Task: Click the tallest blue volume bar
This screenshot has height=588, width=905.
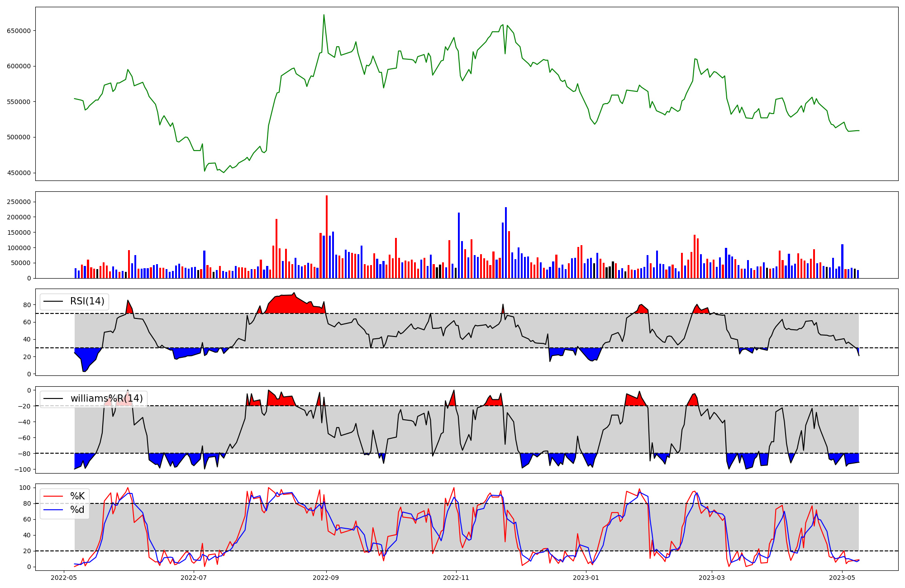Action: (506, 243)
